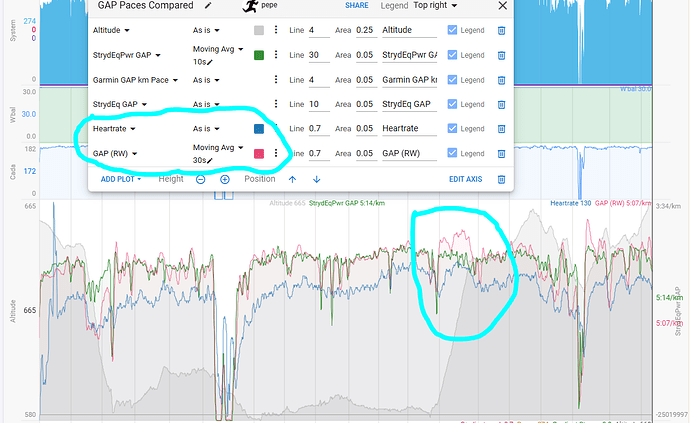The height and width of the screenshot is (423, 690).
Task: Toggle Legend checkbox for Garmin GAP km Pace
Action: [452, 80]
